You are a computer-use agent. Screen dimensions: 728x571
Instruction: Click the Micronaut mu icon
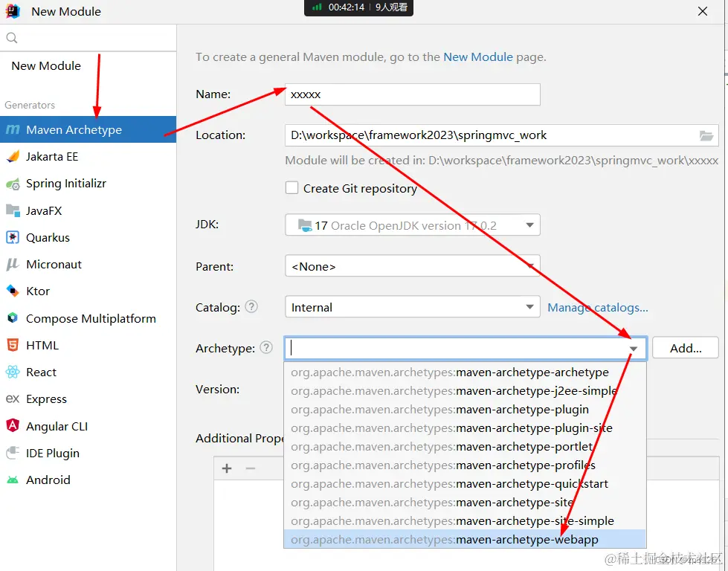13,265
